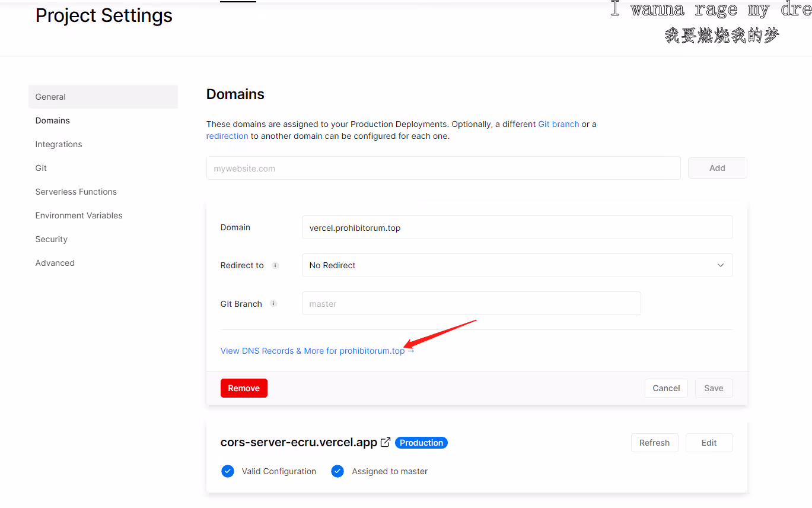The image size is (812, 508).
Task: Click the Assigned to master text
Action: [x=390, y=471]
